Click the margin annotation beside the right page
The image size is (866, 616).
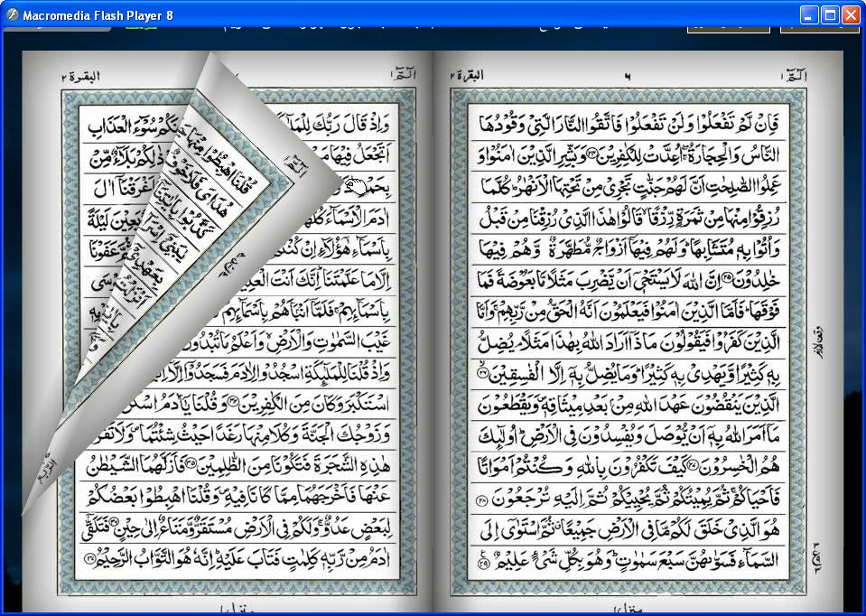pyautogui.click(x=819, y=341)
